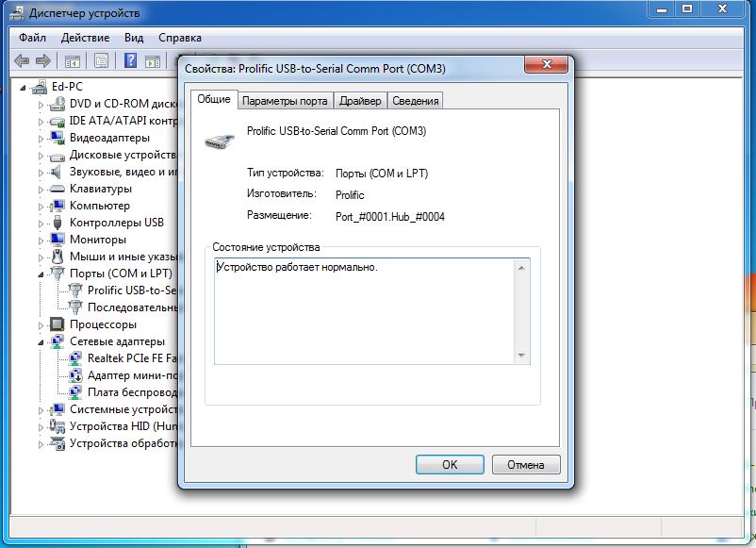Image resolution: width=756 pixels, height=548 pixels.
Task: Click the Properties sheet toolbar icon
Action: click(x=101, y=61)
